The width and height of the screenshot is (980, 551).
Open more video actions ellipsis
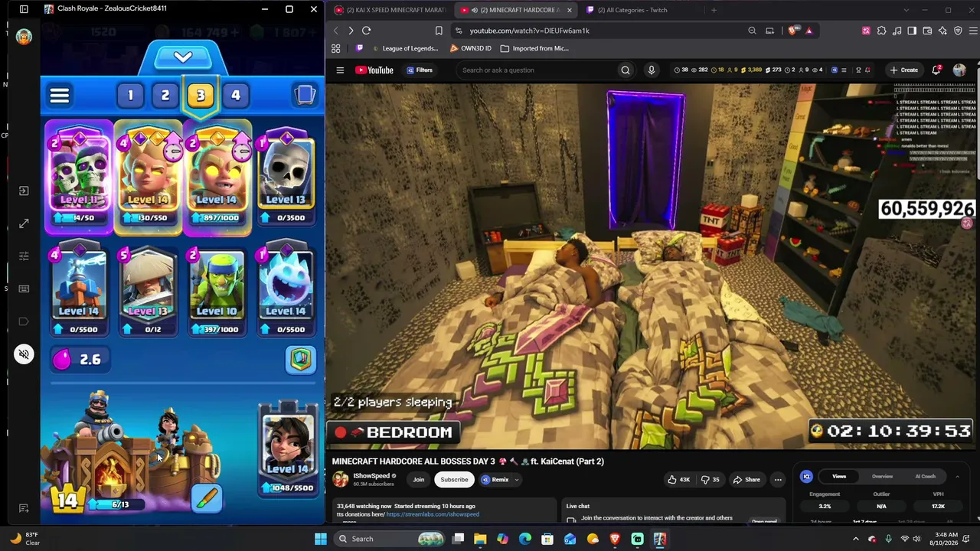[x=778, y=480]
